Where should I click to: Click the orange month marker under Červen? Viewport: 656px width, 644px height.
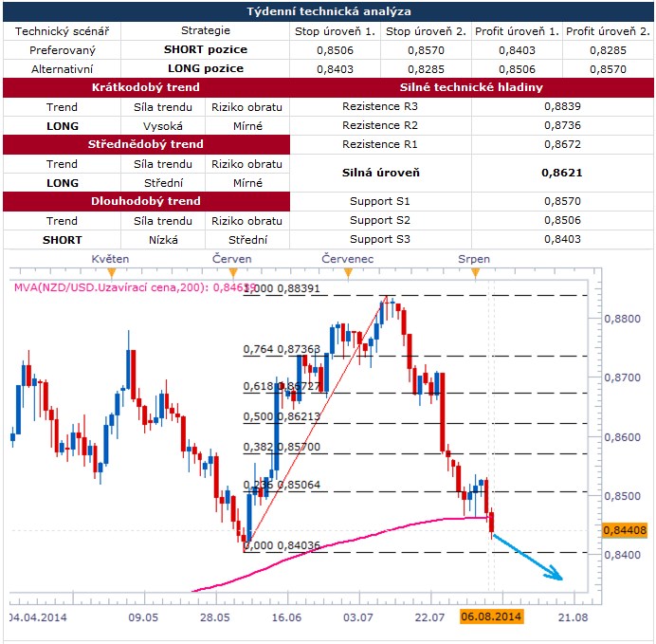(233, 274)
